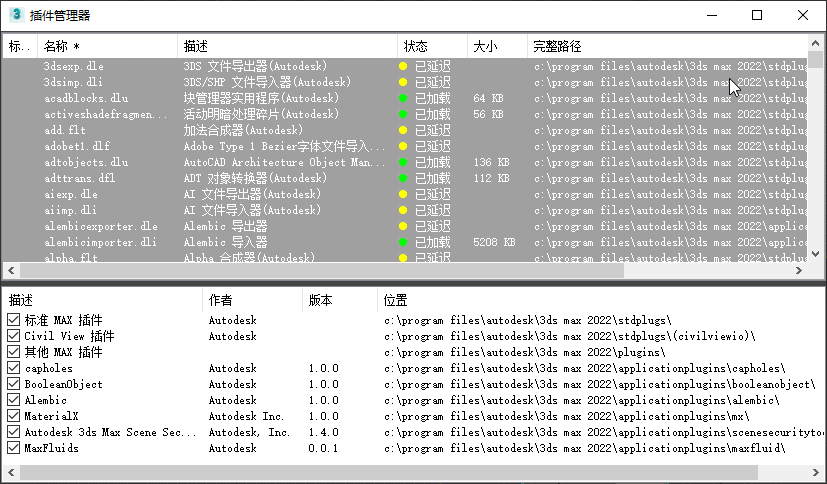Viewport: 827px width, 484px height.
Task: Toggle the 其他 MAX 插件 checkbox
Action: coord(14,352)
